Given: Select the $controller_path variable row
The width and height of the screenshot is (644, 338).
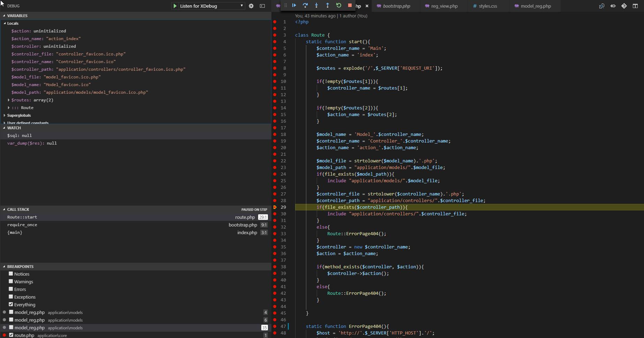Looking at the screenshot, I should coord(136,69).
